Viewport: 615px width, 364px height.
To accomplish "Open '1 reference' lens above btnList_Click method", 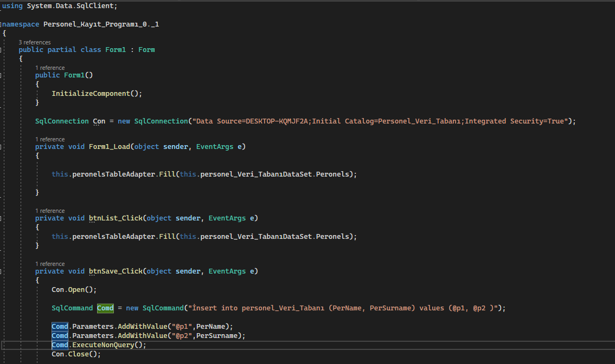I will click(50, 211).
